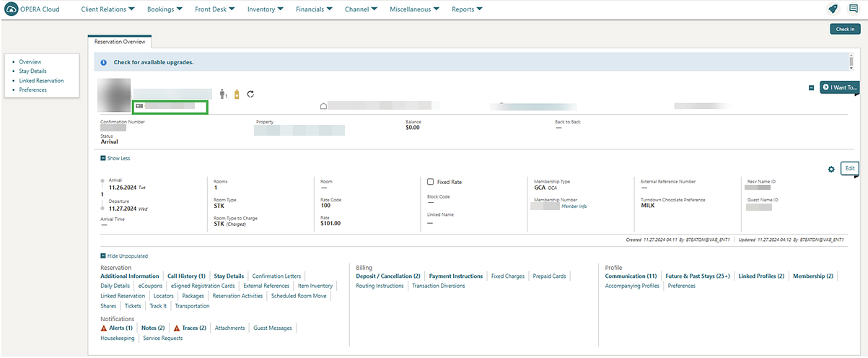The height and width of the screenshot is (358, 868).
Task: Click the Balance $0.00 value
Action: [413, 128]
